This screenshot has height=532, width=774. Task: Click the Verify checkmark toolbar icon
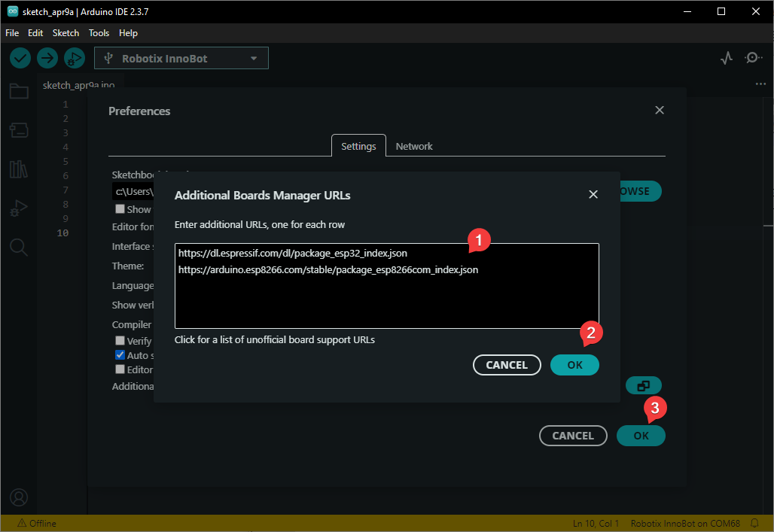pyautogui.click(x=20, y=58)
